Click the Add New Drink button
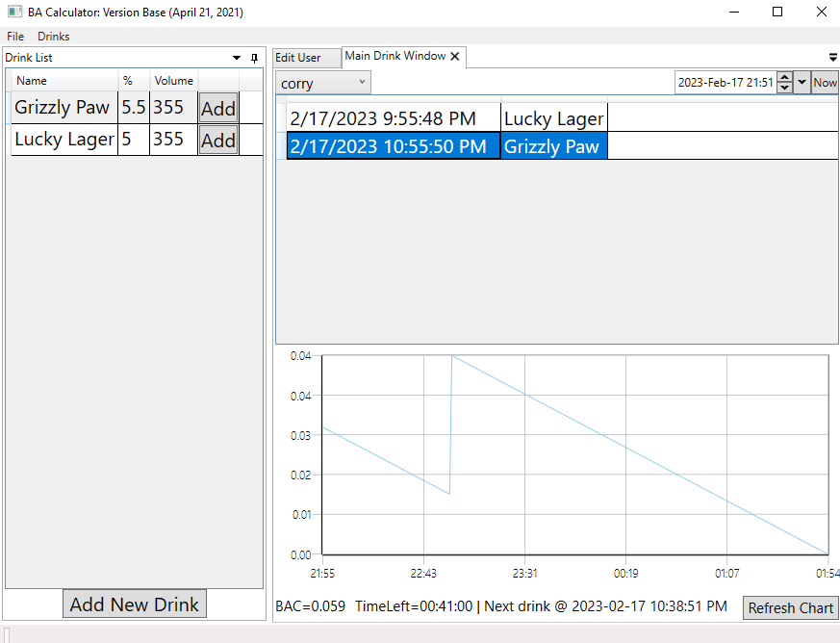The height and width of the screenshot is (643, 840). point(134,604)
